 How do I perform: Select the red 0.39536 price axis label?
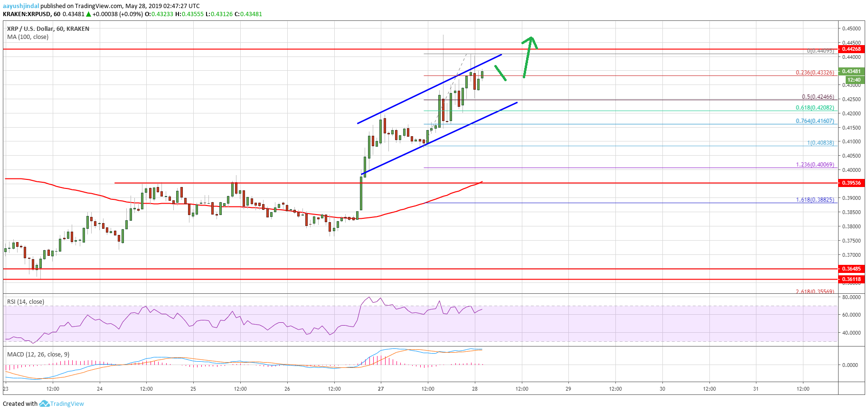coord(851,183)
